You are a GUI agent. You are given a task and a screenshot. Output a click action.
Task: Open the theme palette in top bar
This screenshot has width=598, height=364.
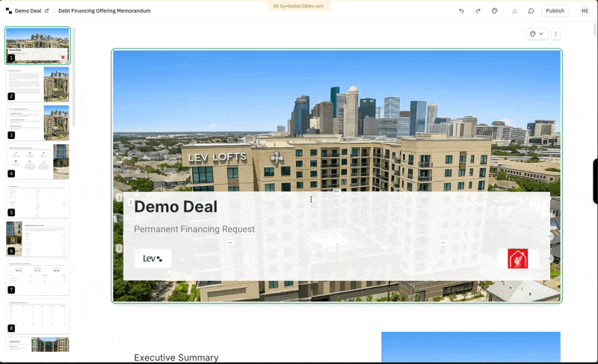(495, 11)
